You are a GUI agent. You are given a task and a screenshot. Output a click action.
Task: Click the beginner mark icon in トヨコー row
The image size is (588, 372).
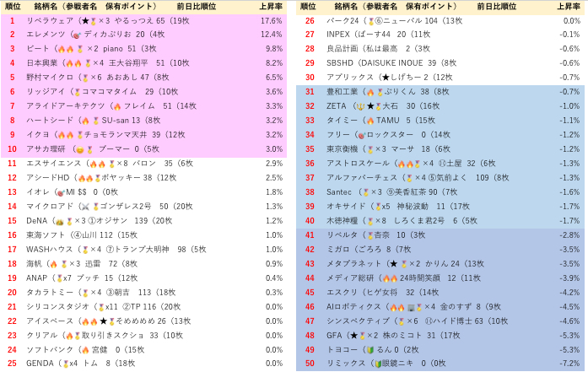[370, 350]
